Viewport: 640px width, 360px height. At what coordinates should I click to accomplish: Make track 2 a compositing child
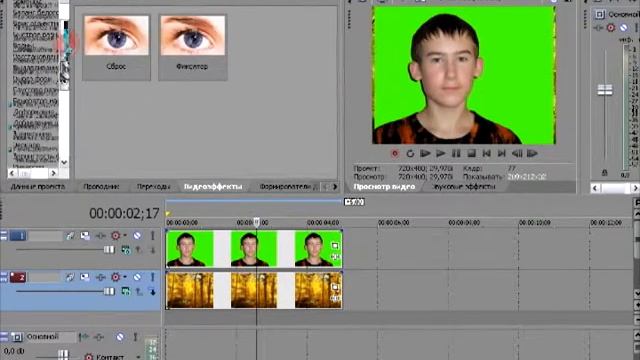tap(153, 292)
